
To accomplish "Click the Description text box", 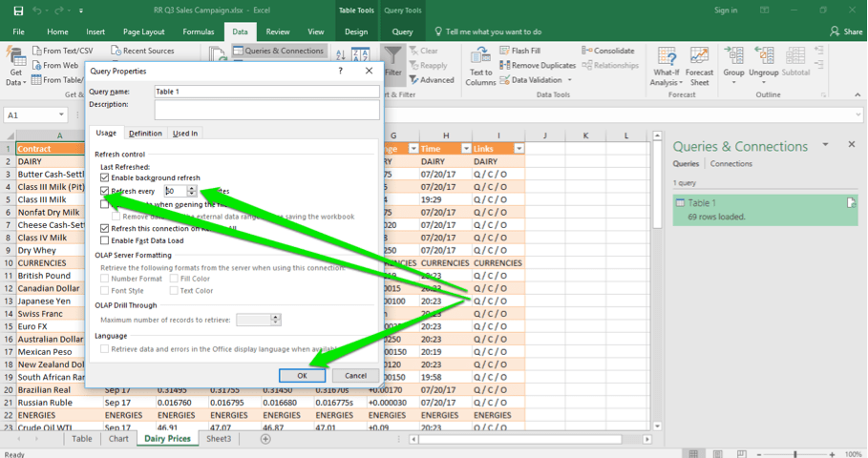I will click(x=266, y=110).
